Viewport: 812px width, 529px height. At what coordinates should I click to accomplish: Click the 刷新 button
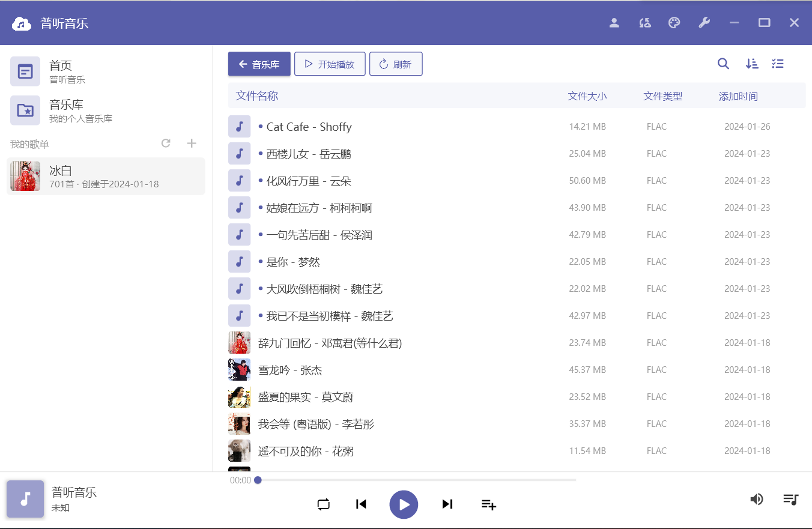(x=396, y=64)
